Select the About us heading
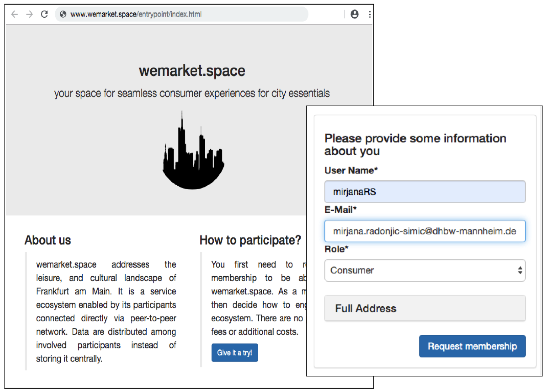The image size is (547, 392). [48, 240]
